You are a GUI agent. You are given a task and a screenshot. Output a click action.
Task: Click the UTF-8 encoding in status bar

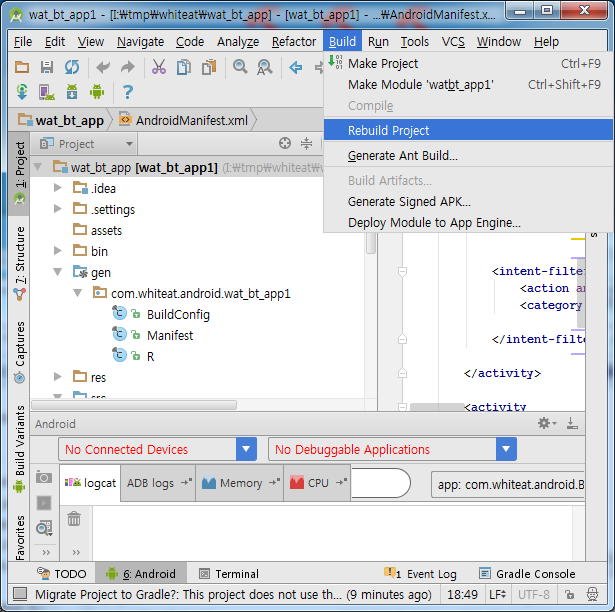click(x=533, y=594)
